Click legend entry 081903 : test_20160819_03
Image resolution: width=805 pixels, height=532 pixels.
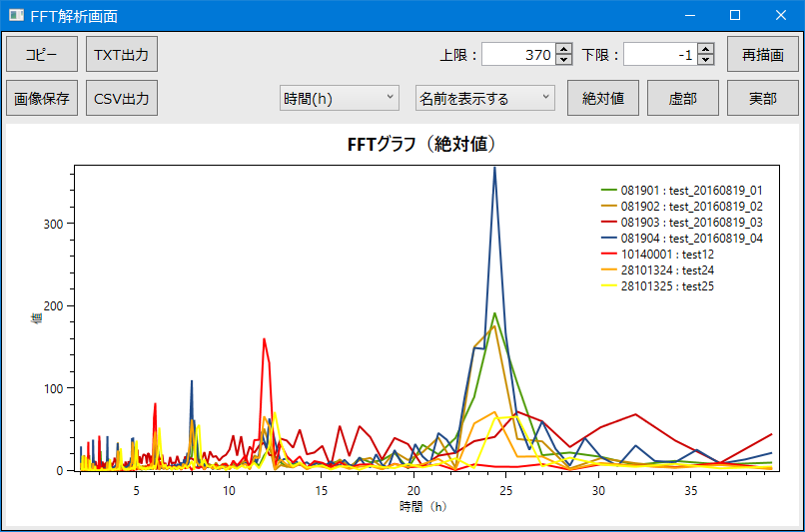click(x=682, y=223)
